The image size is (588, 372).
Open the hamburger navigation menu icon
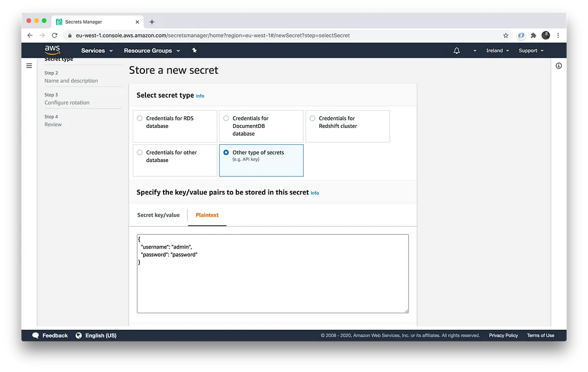[x=29, y=66]
